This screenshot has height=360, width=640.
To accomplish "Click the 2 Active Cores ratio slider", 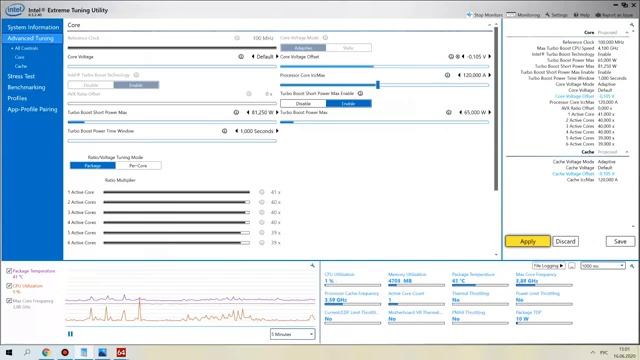I will click(x=177, y=202).
